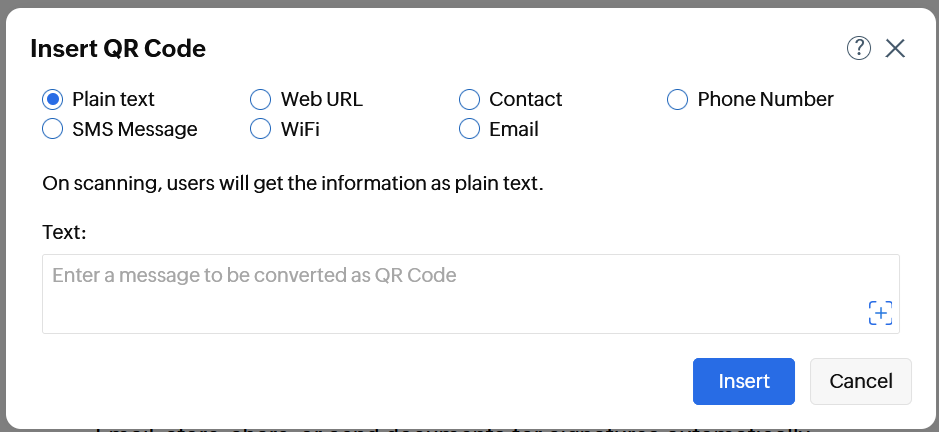Screen dimensions: 939x432
Task: Pick the Contact QR code type
Action: [469, 99]
